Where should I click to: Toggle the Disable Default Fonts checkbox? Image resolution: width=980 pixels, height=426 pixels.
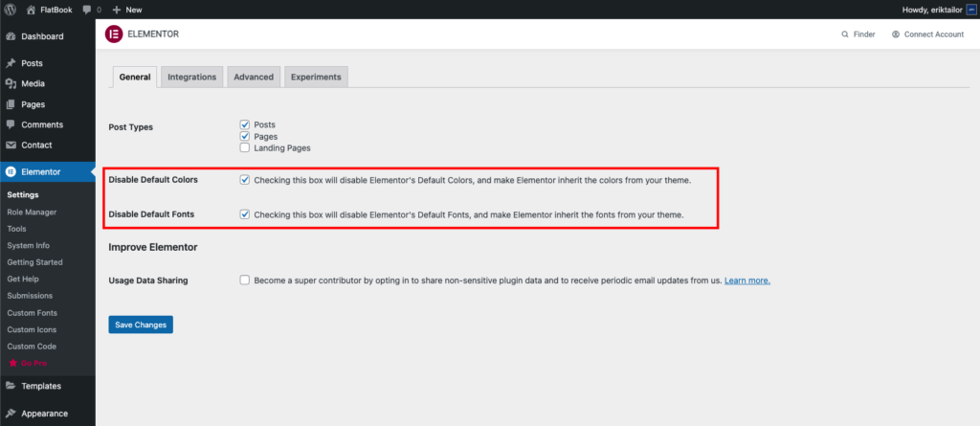click(245, 214)
